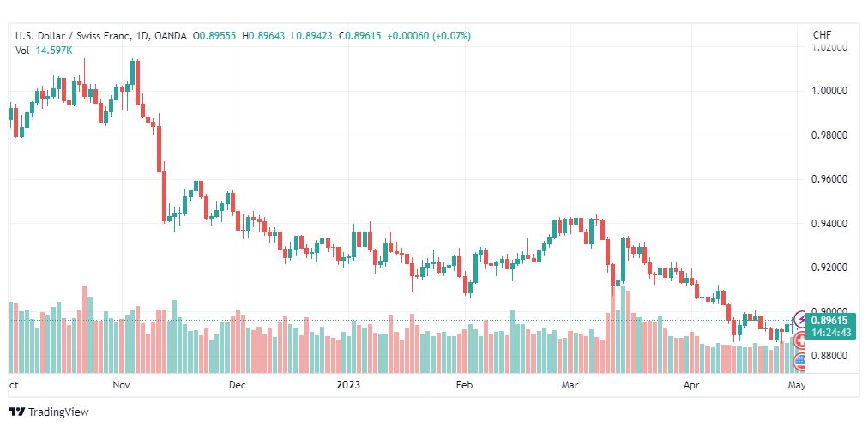Click the Apr label on time axis
The height and width of the screenshot is (427, 868).
click(x=691, y=384)
